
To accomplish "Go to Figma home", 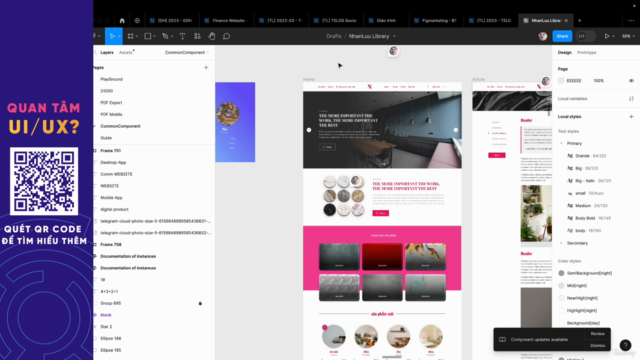I will click(x=122, y=20).
